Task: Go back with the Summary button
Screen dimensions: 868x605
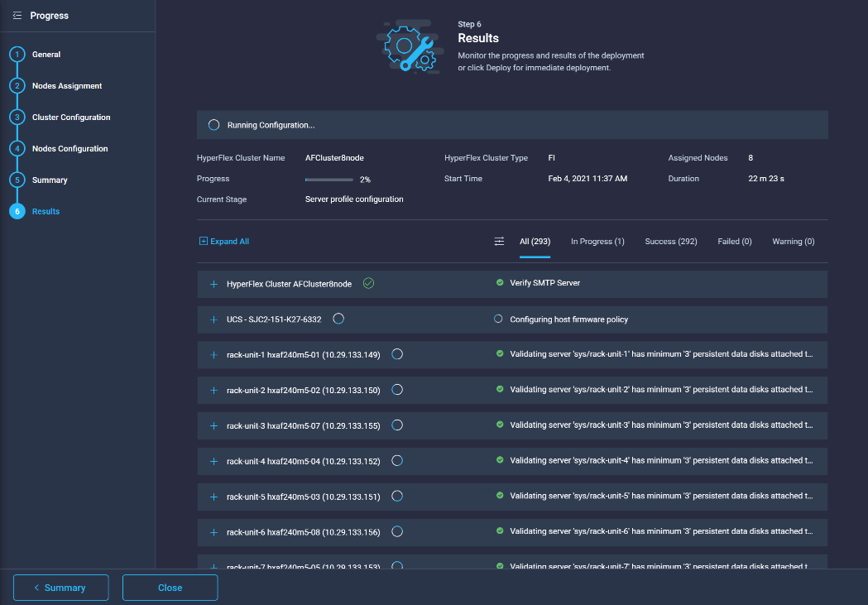Action: 61,588
